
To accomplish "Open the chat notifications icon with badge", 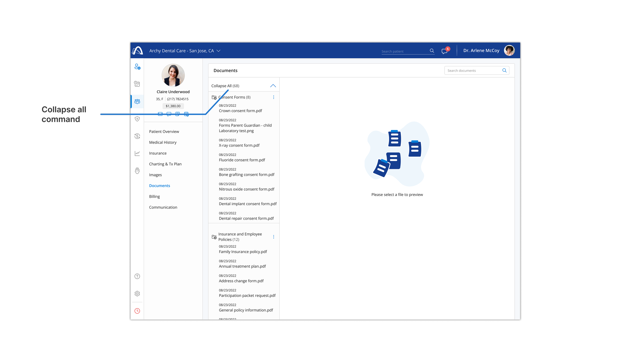I will pos(445,51).
